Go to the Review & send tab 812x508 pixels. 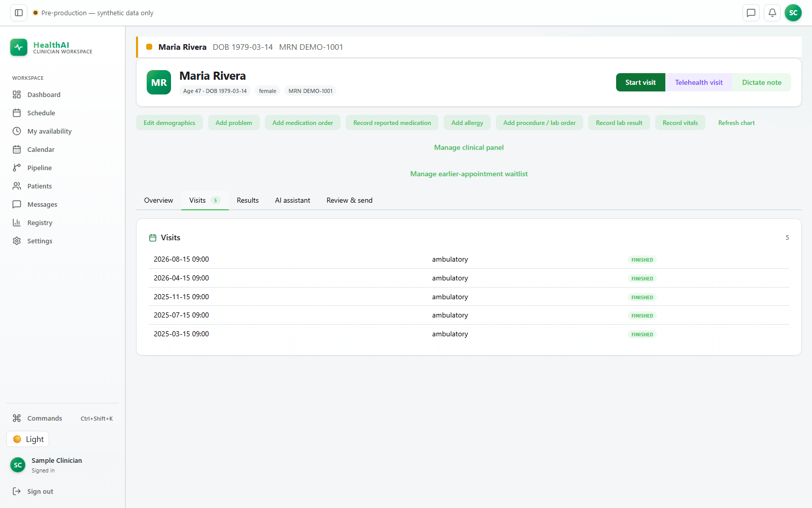tap(349, 200)
